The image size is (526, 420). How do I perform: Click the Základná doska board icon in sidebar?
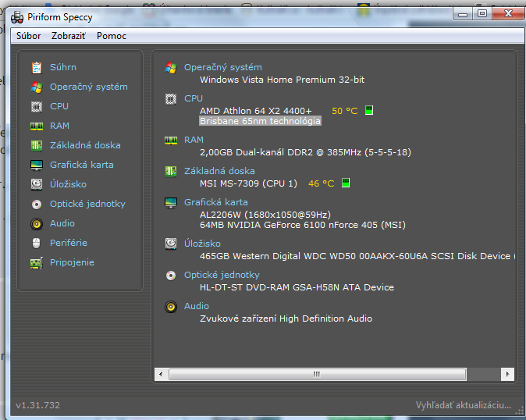[37, 145]
